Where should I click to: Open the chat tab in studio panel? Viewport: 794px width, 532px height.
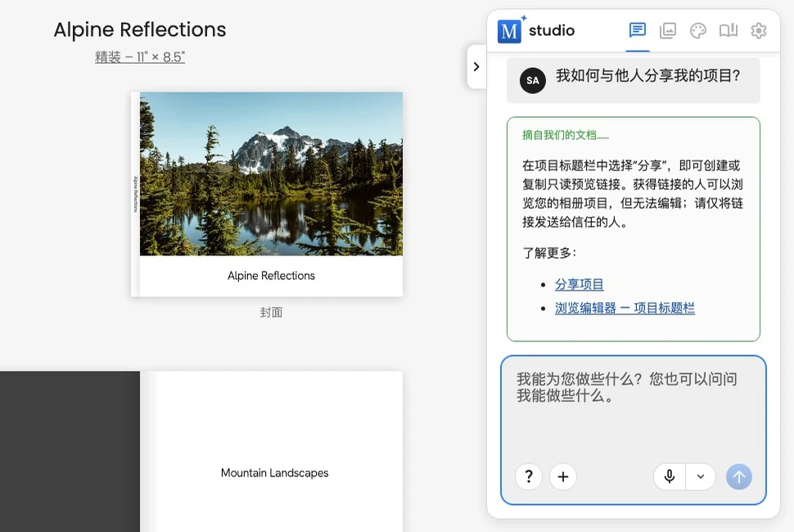pos(637,30)
